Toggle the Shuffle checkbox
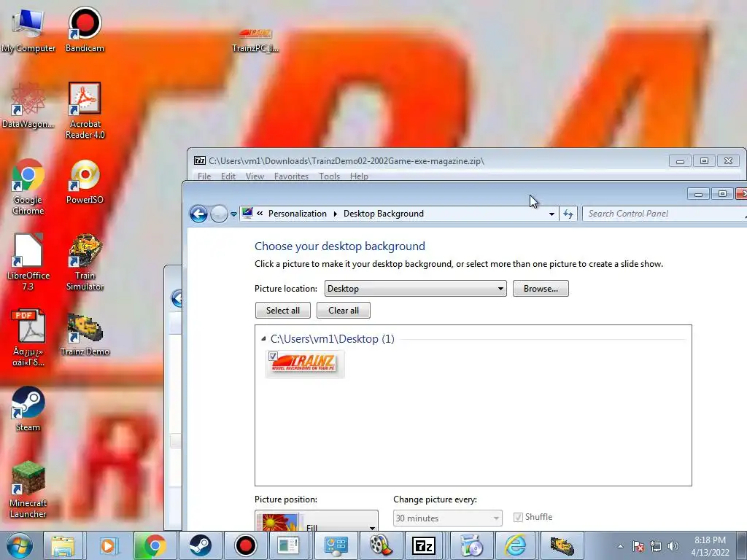This screenshot has width=747, height=560. [x=518, y=517]
